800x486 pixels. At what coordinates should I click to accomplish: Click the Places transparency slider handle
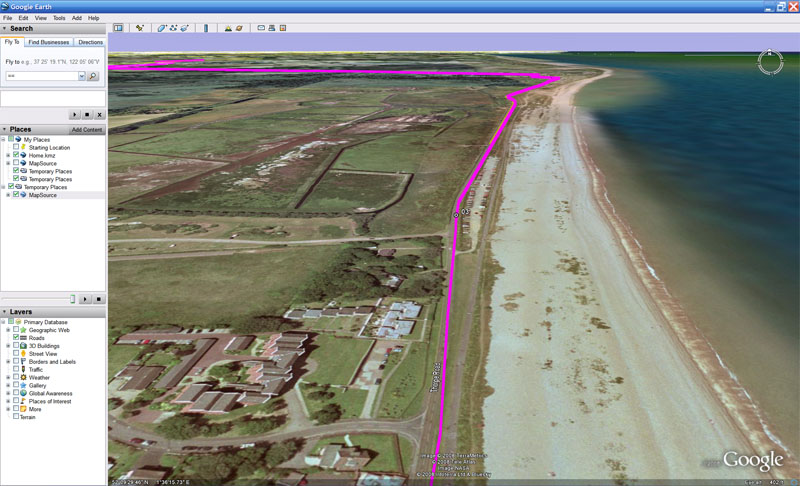pyautogui.click(x=72, y=299)
